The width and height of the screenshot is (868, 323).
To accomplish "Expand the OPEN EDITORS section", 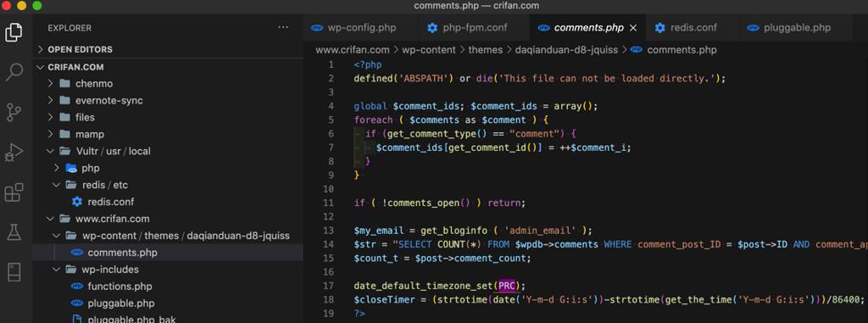I will click(40, 49).
